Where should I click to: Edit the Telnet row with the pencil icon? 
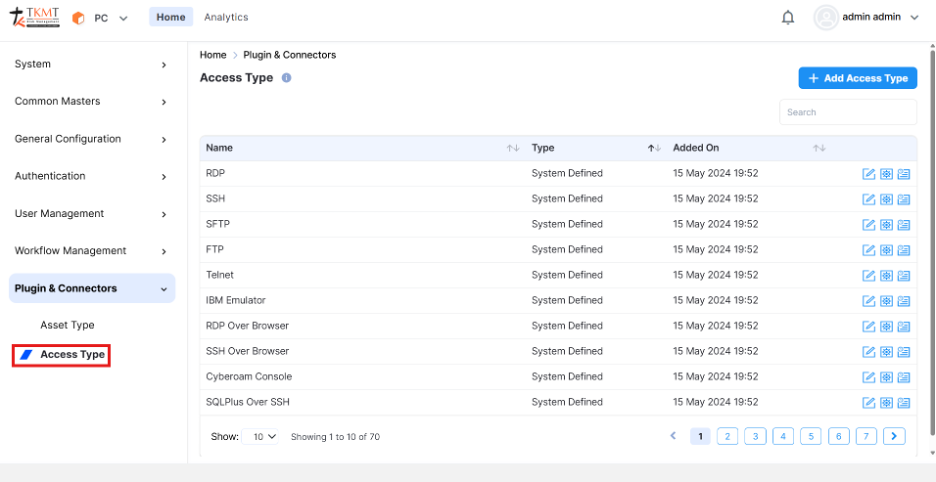point(869,275)
